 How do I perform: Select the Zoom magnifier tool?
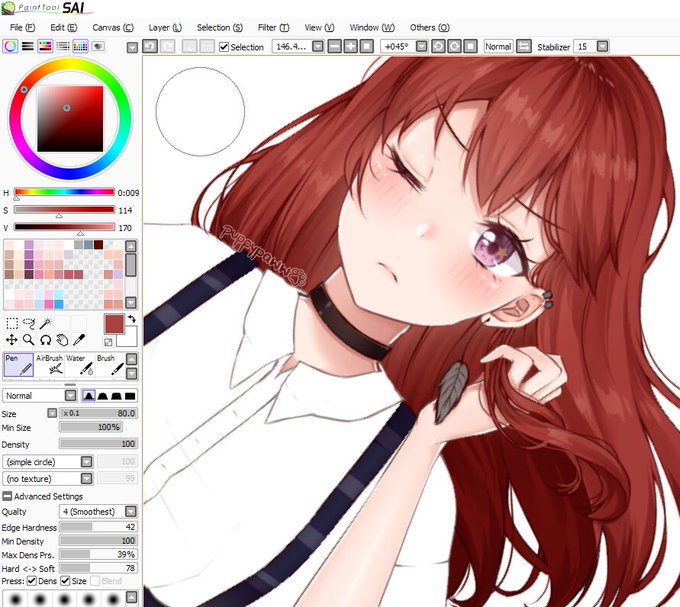coord(29,340)
